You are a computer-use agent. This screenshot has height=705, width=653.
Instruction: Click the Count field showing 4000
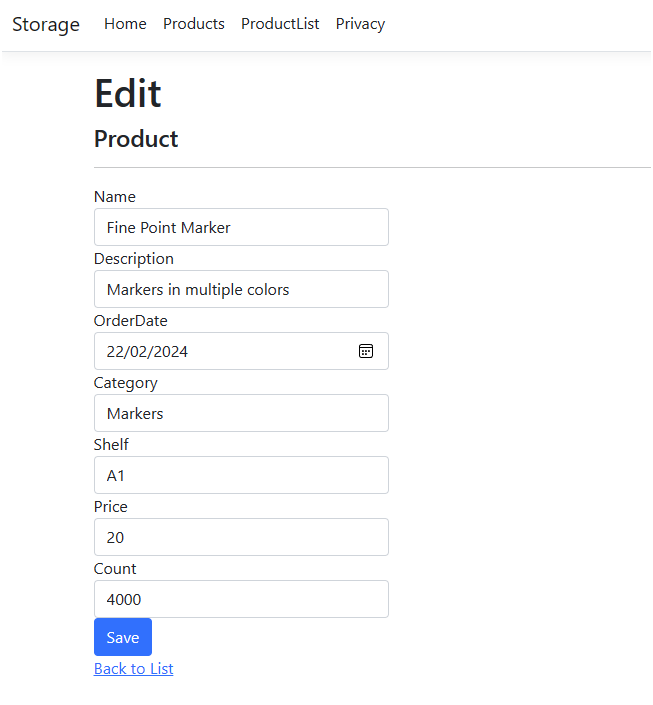click(241, 599)
